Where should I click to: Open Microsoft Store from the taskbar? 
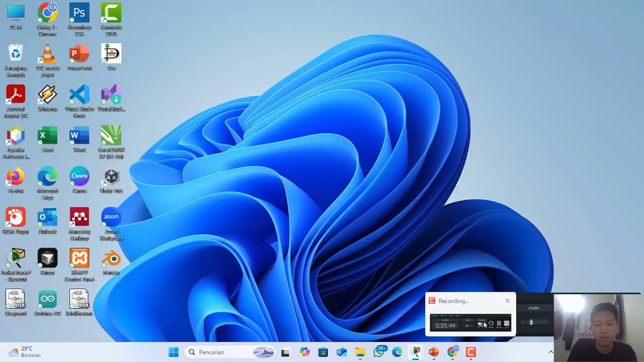pyautogui.click(x=323, y=352)
